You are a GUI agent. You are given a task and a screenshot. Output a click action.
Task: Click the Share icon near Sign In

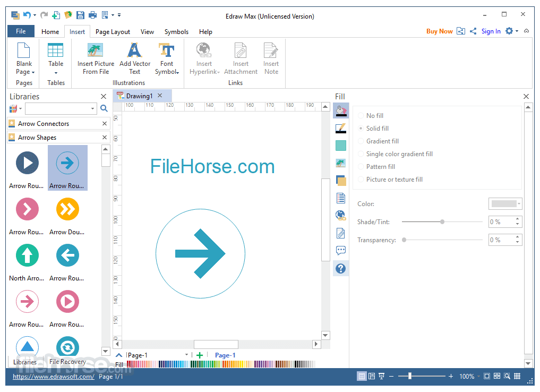pos(473,31)
